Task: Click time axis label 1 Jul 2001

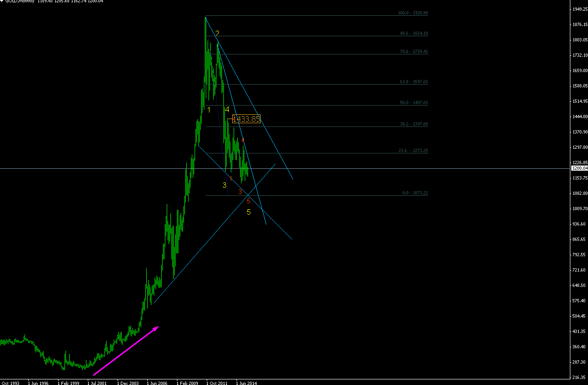Action: point(98,383)
